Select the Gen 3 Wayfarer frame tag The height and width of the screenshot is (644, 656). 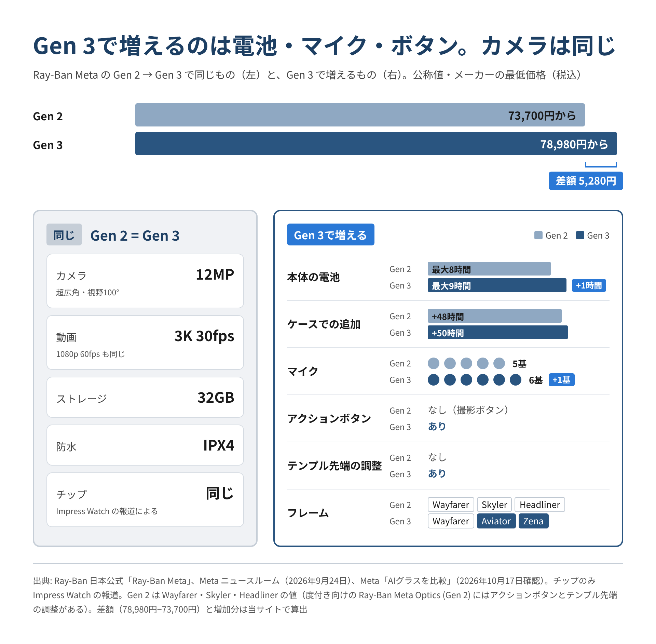pyautogui.click(x=451, y=521)
